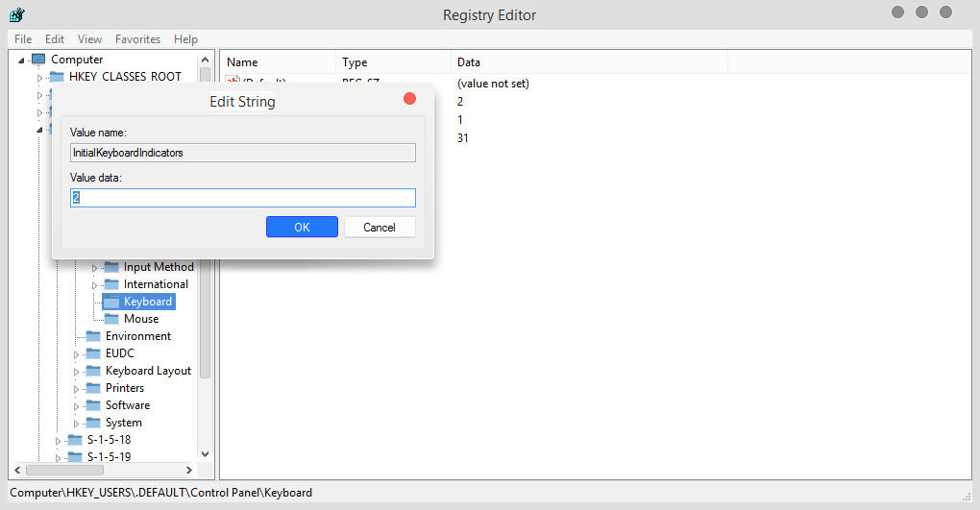Select the HKEY_CLASSES_ROOT folder icon
Image resolution: width=980 pixels, height=510 pixels.
pyautogui.click(x=57, y=77)
